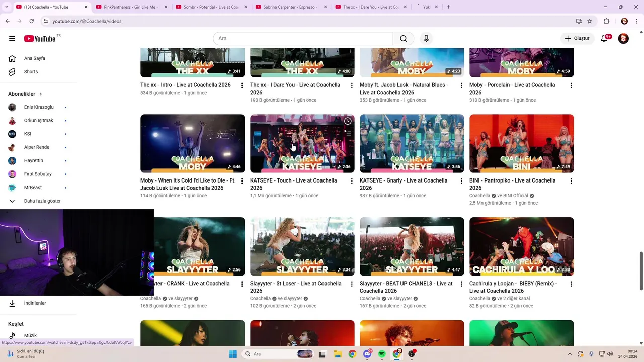Open Spotify from taskbar
This screenshot has width=644, height=362.
[382, 354]
